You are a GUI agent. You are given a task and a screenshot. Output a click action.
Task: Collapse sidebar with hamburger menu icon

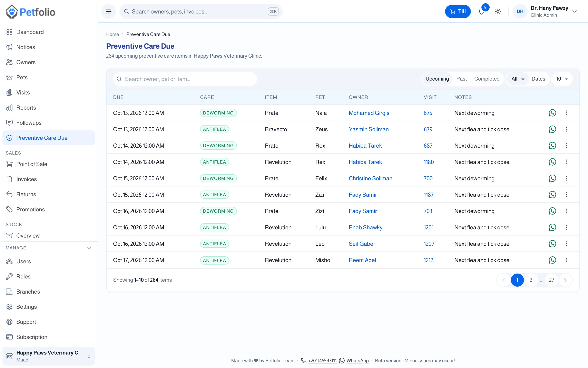[109, 11]
